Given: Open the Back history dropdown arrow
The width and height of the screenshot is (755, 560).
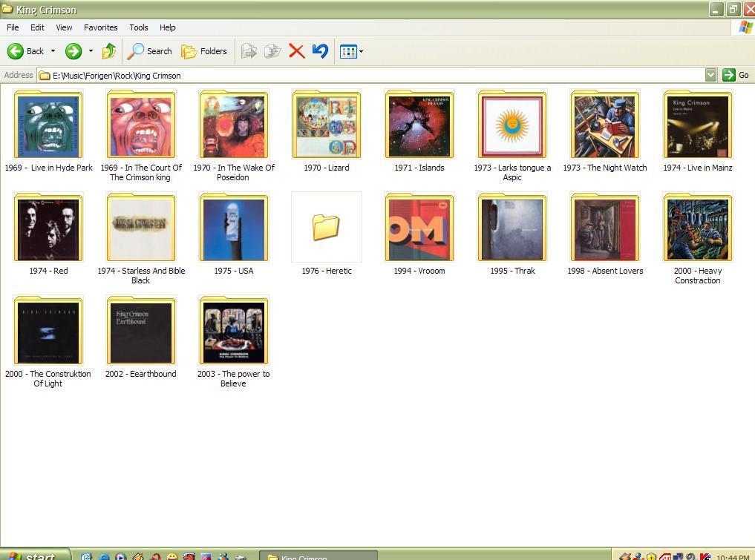Looking at the screenshot, I should [53, 51].
